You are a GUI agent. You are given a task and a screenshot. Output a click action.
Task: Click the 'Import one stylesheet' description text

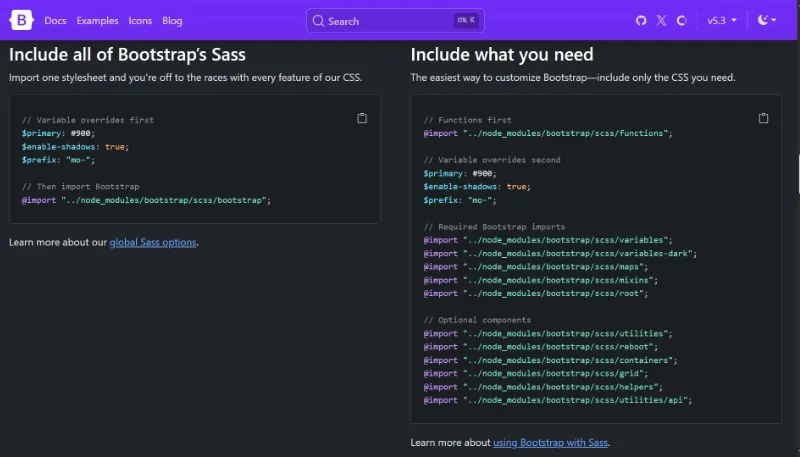pos(186,78)
